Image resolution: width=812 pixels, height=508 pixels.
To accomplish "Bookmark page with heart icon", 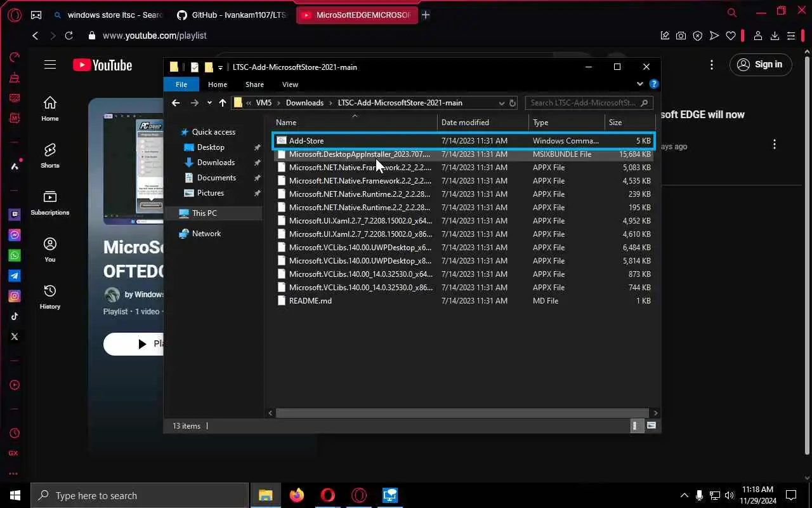I will (731, 36).
